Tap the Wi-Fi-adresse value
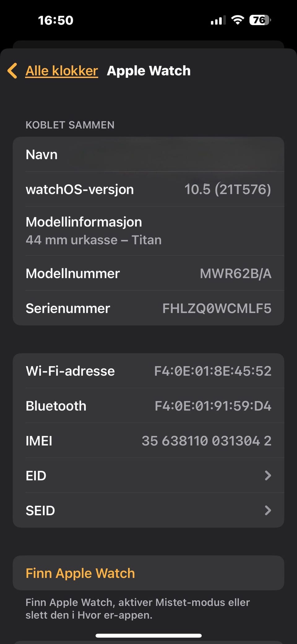The width and height of the screenshot is (297, 644). [x=213, y=371]
